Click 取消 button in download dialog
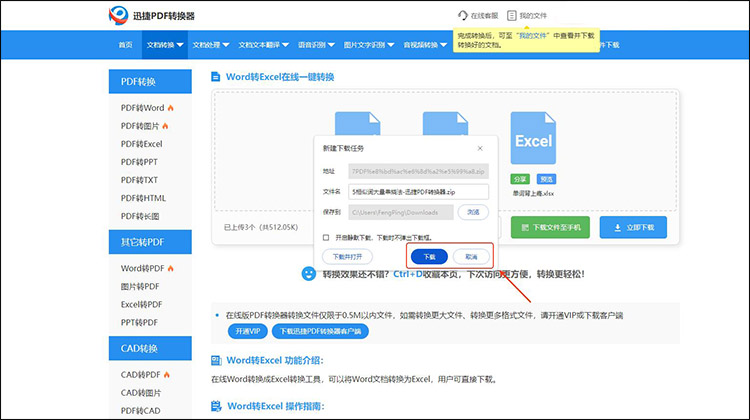The height and width of the screenshot is (420, 750). pyautogui.click(x=471, y=257)
